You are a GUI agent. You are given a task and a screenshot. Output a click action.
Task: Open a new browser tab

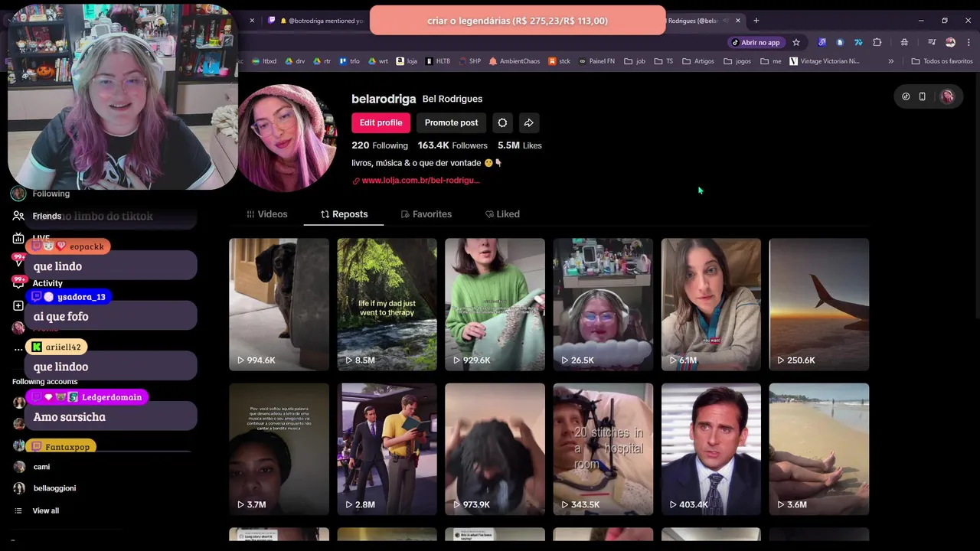click(x=756, y=21)
